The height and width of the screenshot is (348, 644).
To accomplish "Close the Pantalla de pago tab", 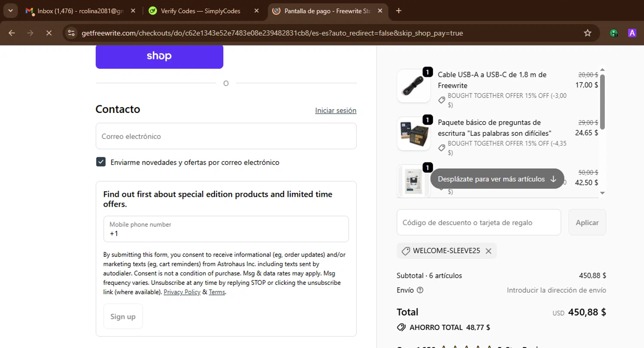I will click(x=380, y=11).
